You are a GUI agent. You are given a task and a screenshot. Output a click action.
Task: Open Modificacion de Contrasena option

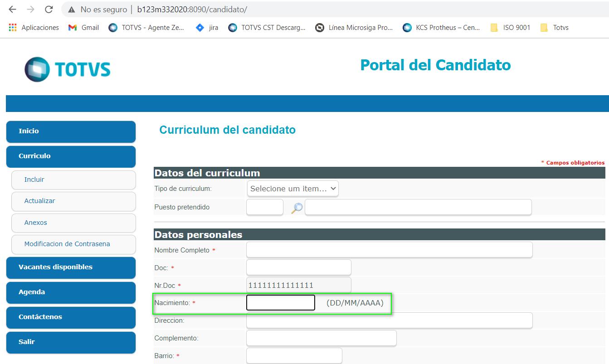point(73,244)
